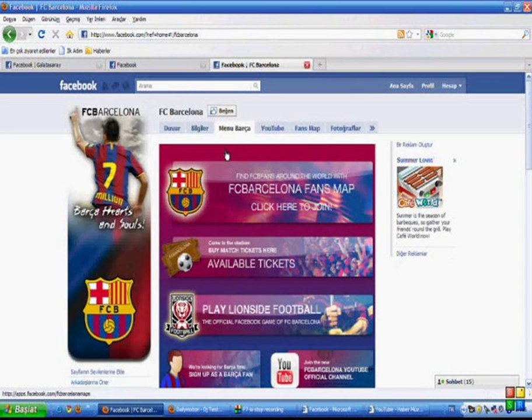This screenshot has width=532, height=420.
Task: Open the RSS feed icon in address bar
Action: [x=401, y=34]
